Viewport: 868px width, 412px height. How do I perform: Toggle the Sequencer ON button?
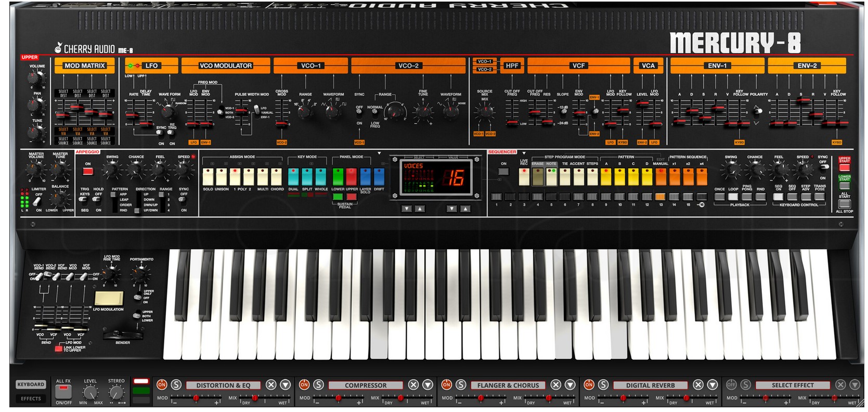(x=503, y=171)
